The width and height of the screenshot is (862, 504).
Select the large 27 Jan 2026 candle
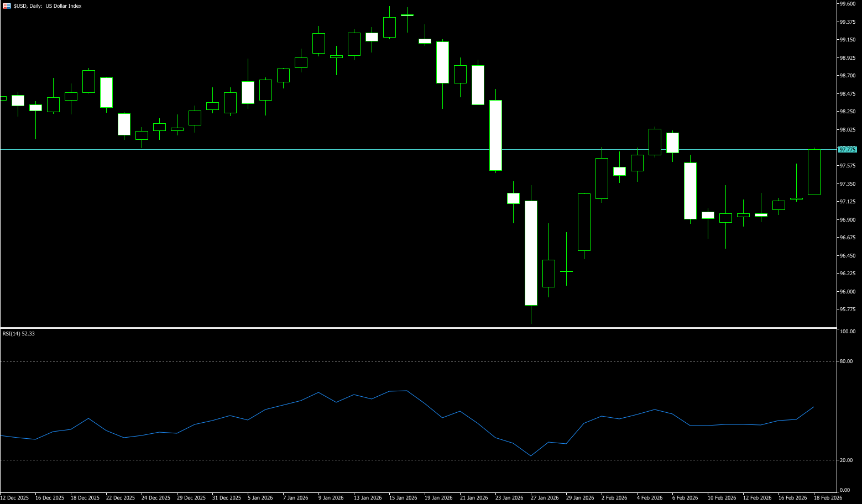coord(531,253)
